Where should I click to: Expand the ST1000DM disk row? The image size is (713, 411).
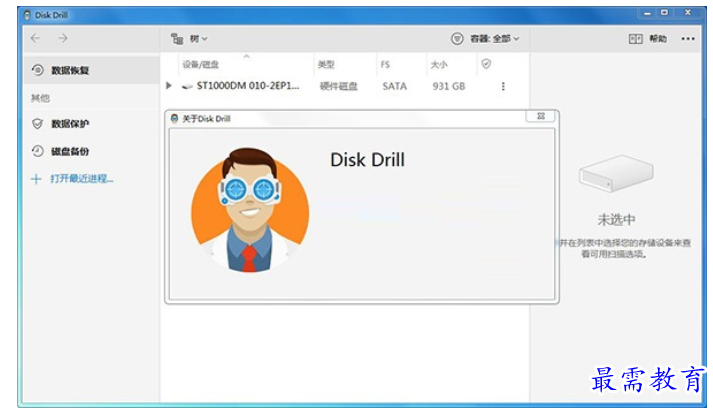pos(169,85)
